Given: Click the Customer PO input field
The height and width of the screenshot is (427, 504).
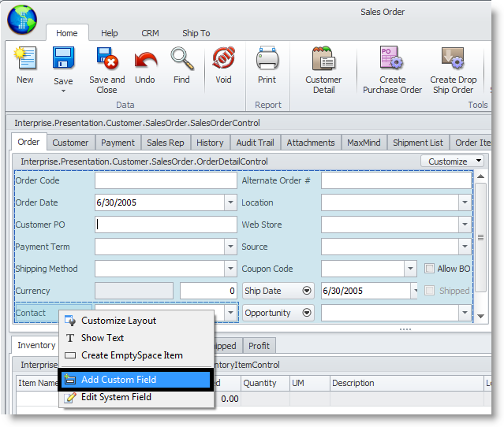Looking at the screenshot, I should point(166,225).
